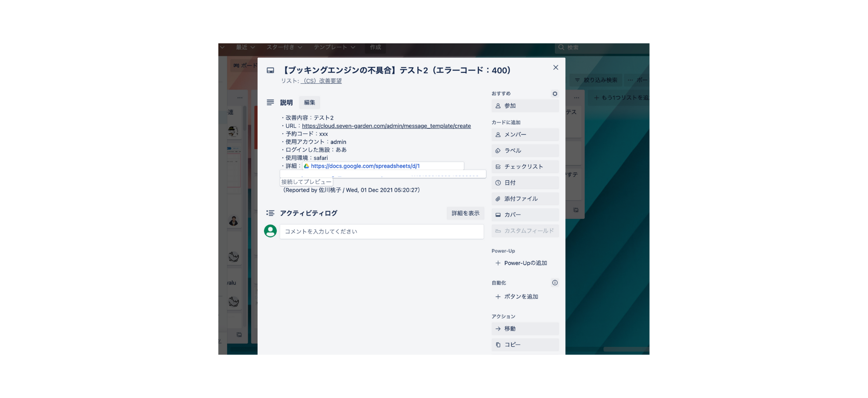Viewport: 868px width, 398px height.
Task: Open the 自動化 info icon
Action: pyautogui.click(x=555, y=283)
